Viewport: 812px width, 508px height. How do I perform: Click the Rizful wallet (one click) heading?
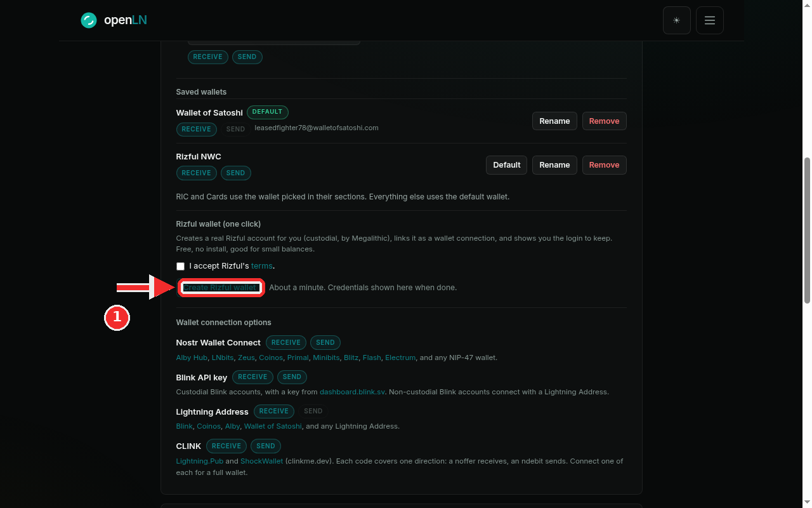tap(218, 224)
